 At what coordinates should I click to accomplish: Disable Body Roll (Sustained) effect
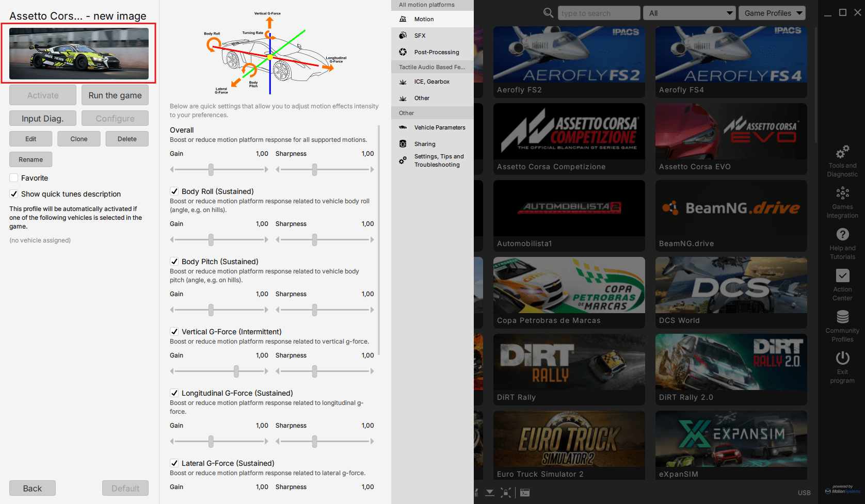(174, 191)
